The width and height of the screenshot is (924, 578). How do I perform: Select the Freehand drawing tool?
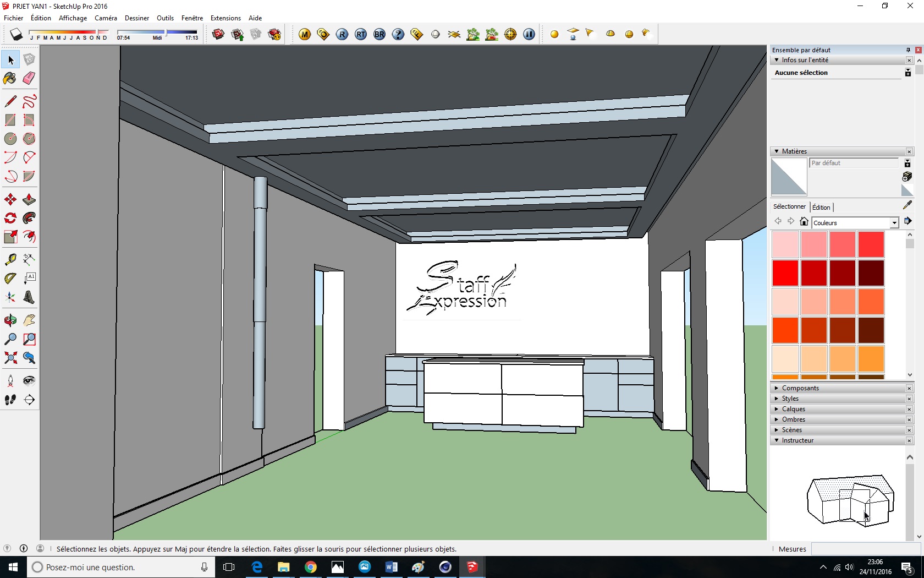coord(29,101)
